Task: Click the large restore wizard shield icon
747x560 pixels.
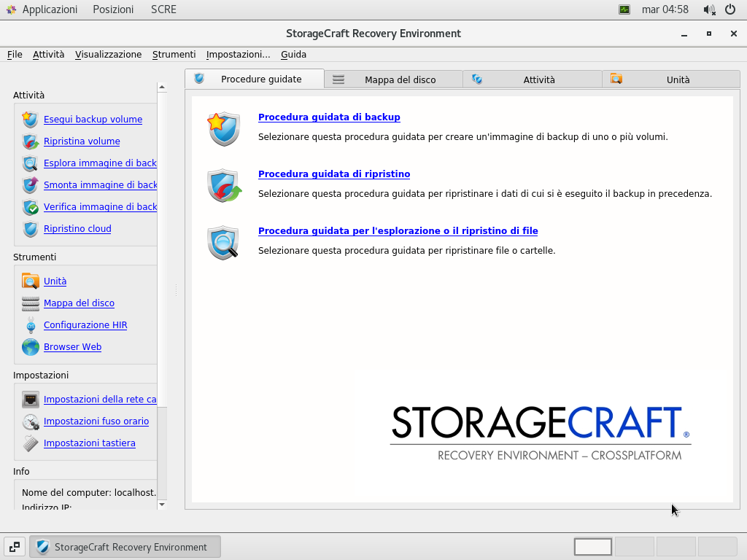Action: pyautogui.click(x=224, y=185)
